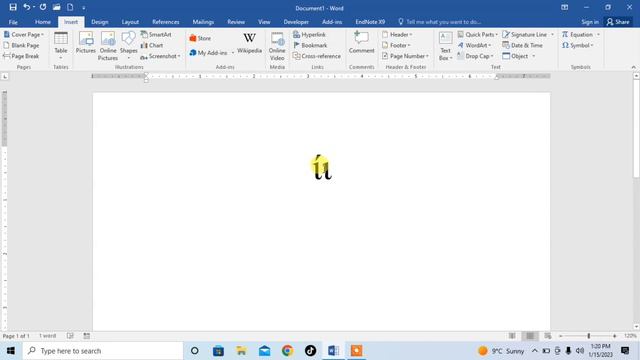Screen dimensions: 640x360
Task: Click the Pictures icon
Action: [x=86, y=43]
